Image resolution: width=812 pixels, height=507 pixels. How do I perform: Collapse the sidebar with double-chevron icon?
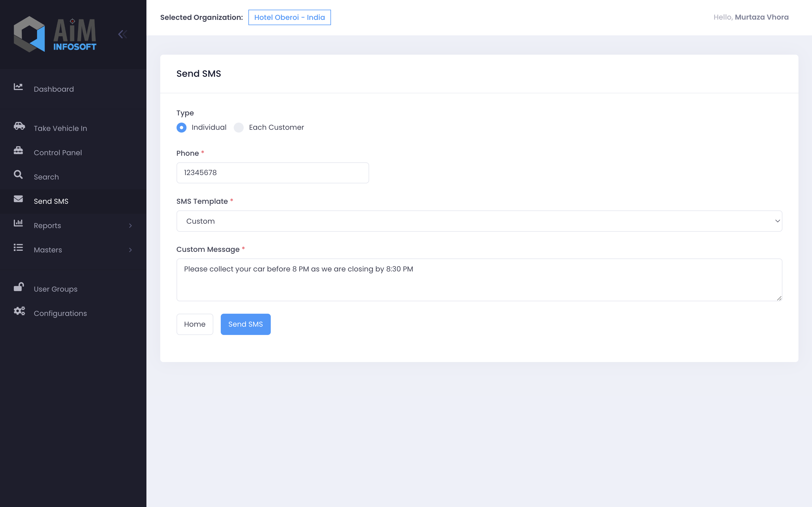coord(122,34)
